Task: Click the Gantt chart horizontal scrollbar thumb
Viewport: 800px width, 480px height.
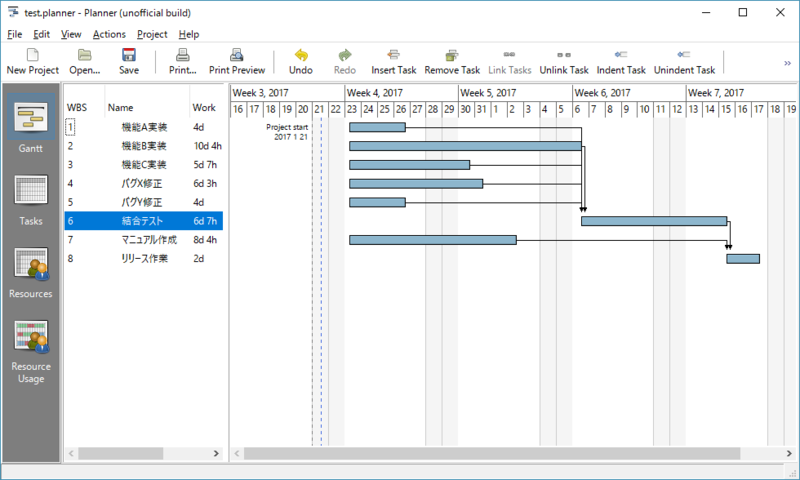Action: (492, 453)
